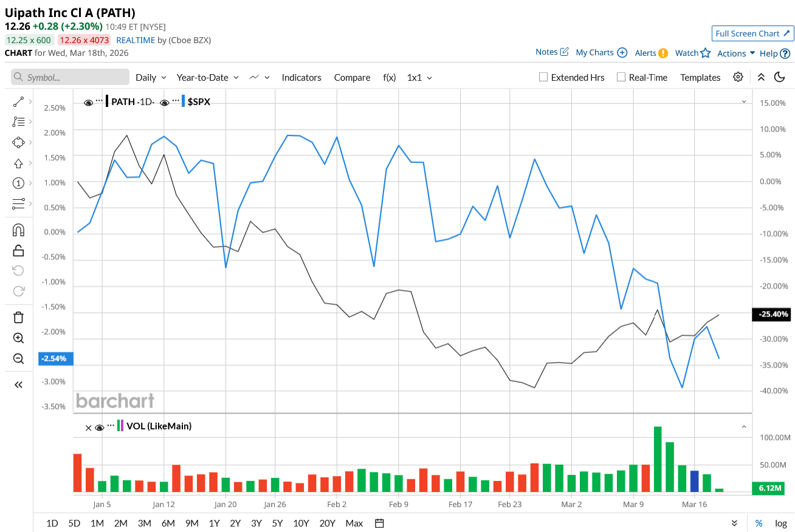This screenshot has height=532, width=795.
Task: Collapse the toolbar with double chevron up
Action: tap(761, 77)
